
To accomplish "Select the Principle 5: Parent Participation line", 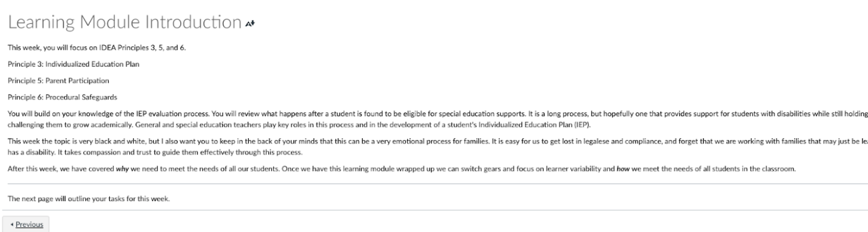I will (x=58, y=80).
